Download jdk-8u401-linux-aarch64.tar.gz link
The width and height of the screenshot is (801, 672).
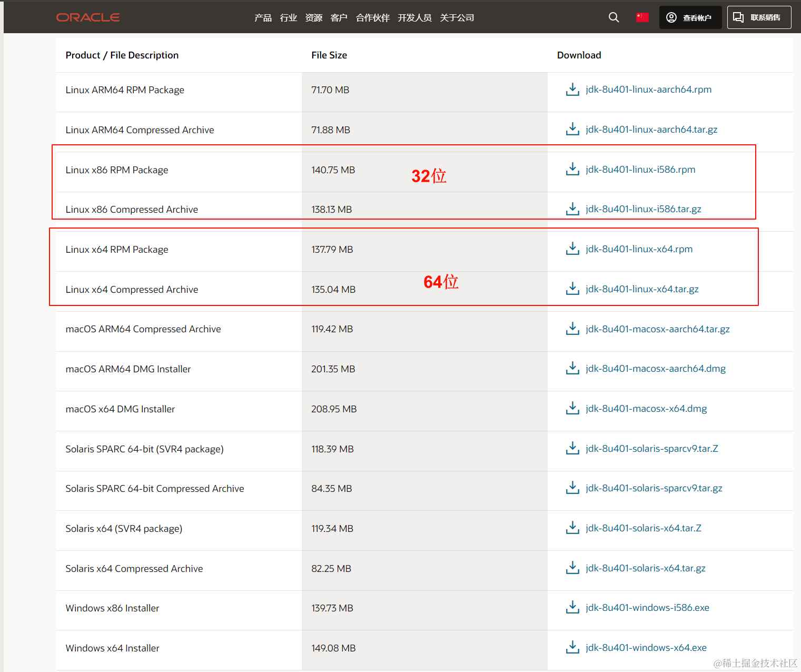pyautogui.click(x=651, y=130)
